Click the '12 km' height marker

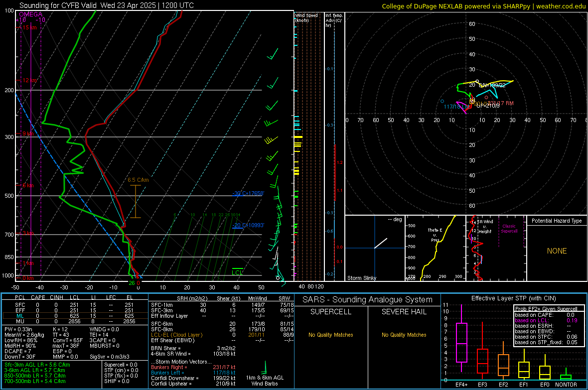point(30,80)
